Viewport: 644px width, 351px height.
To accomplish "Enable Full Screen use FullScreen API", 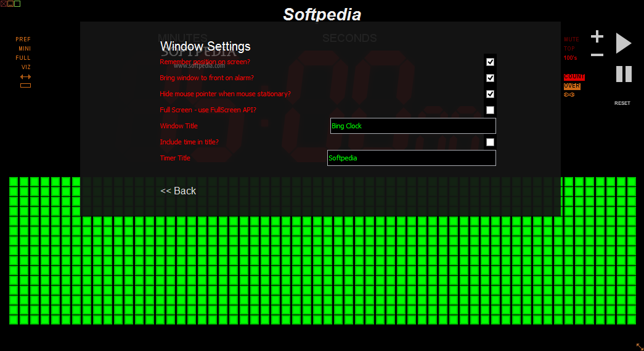I will (x=490, y=110).
